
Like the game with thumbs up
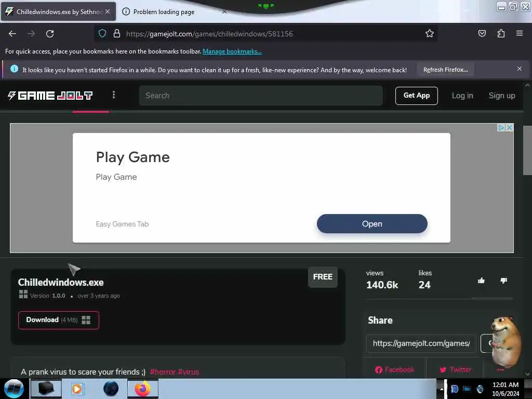(x=481, y=281)
